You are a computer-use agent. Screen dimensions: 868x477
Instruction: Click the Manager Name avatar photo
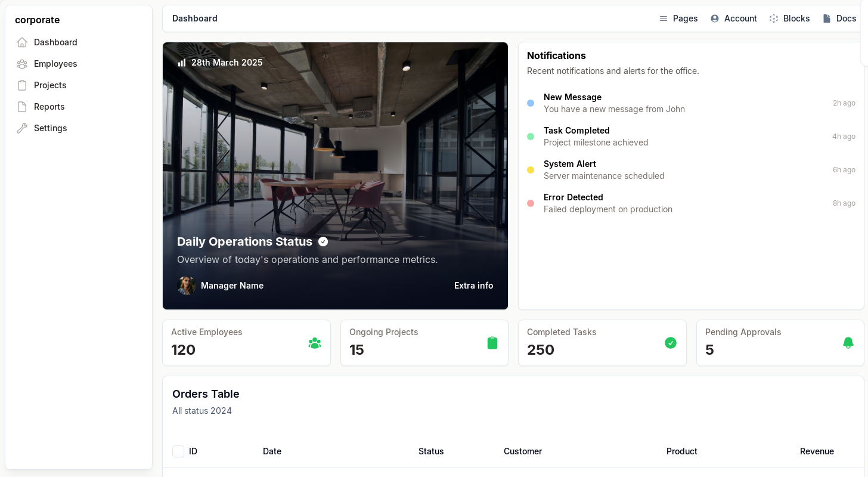187,286
